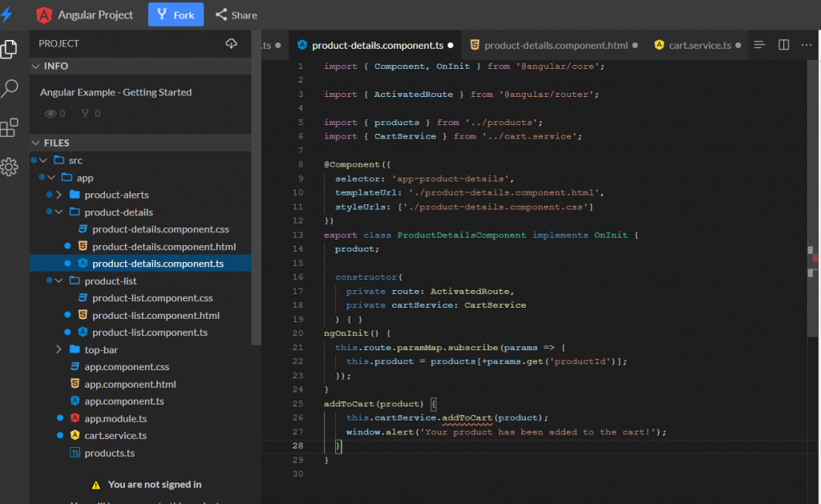
Task: Open the ports/blocks icon in the activity bar
Action: coord(10,127)
